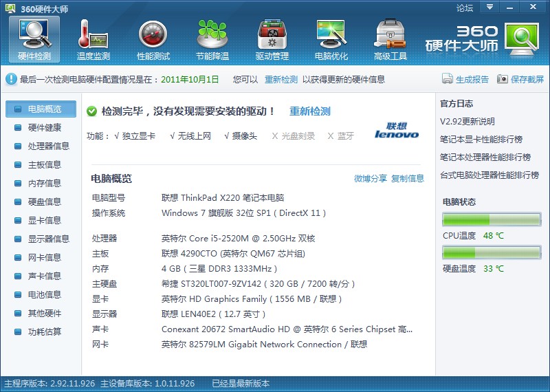Open the 高级工具 toolbox icon
This screenshot has height=392, width=550.
tap(390, 34)
